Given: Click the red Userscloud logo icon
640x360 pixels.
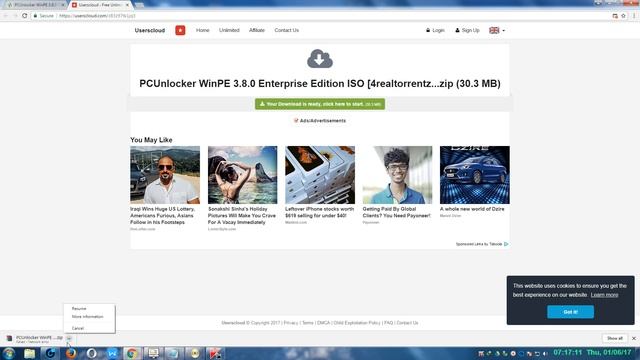Looking at the screenshot, I should point(180,30).
